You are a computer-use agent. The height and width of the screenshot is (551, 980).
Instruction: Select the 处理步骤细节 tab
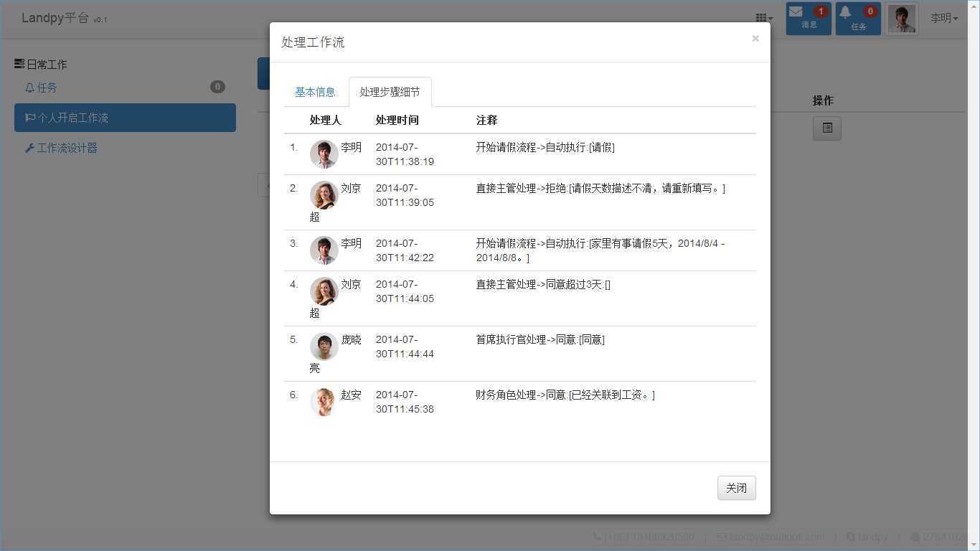click(x=390, y=92)
